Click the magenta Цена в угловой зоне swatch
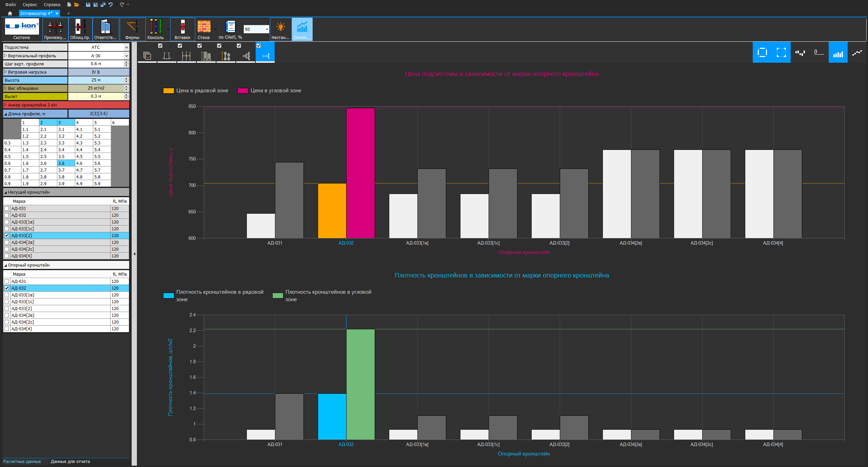 [243, 91]
